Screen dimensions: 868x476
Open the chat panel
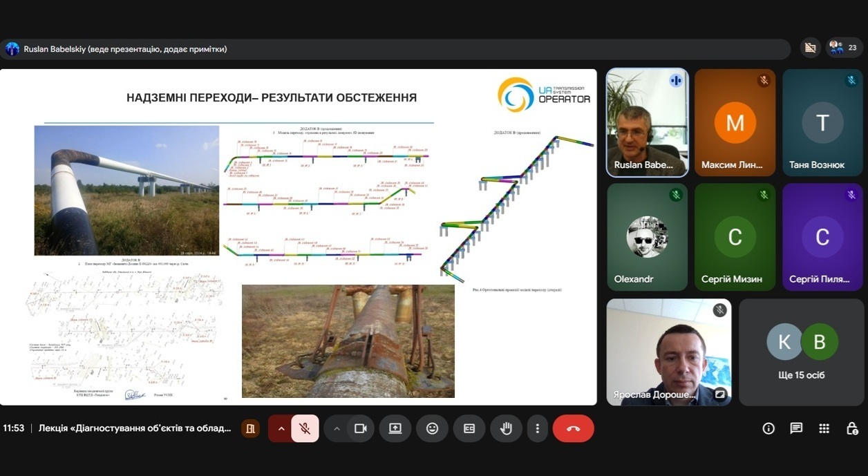click(796, 428)
